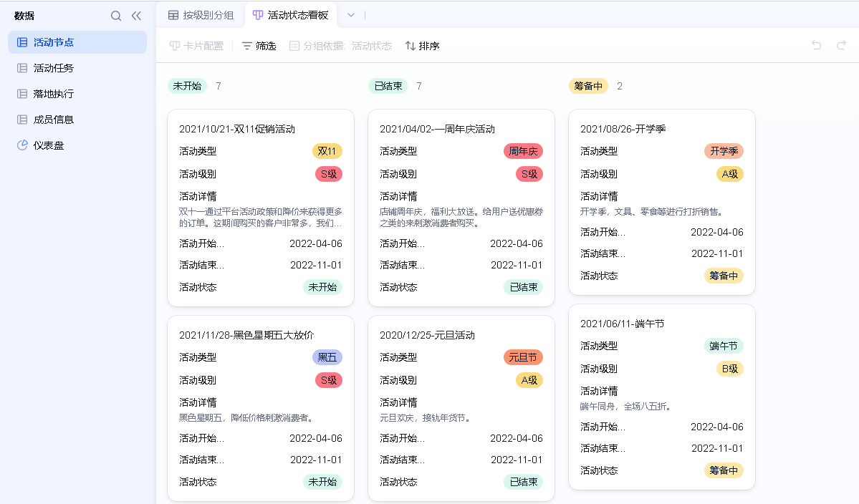Image resolution: width=859 pixels, height=504 pixels.
Task: Open 活动任务 table in sidebar
Action: click(53, 68)
